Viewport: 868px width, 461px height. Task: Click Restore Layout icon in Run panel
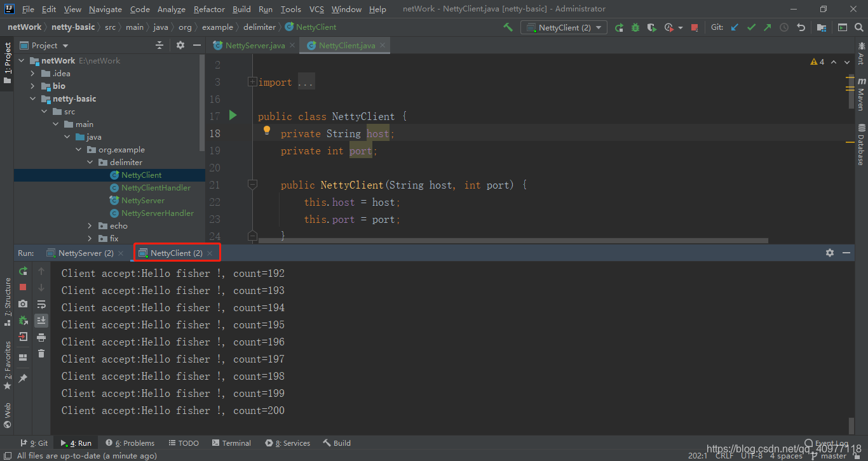(x=23, y=357)
